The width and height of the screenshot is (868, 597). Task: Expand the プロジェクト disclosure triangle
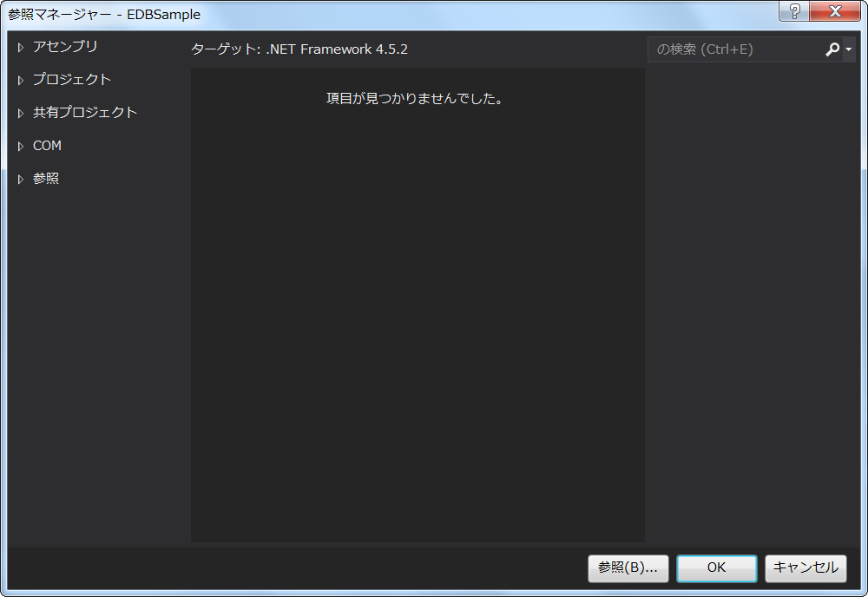click(21, 80)
